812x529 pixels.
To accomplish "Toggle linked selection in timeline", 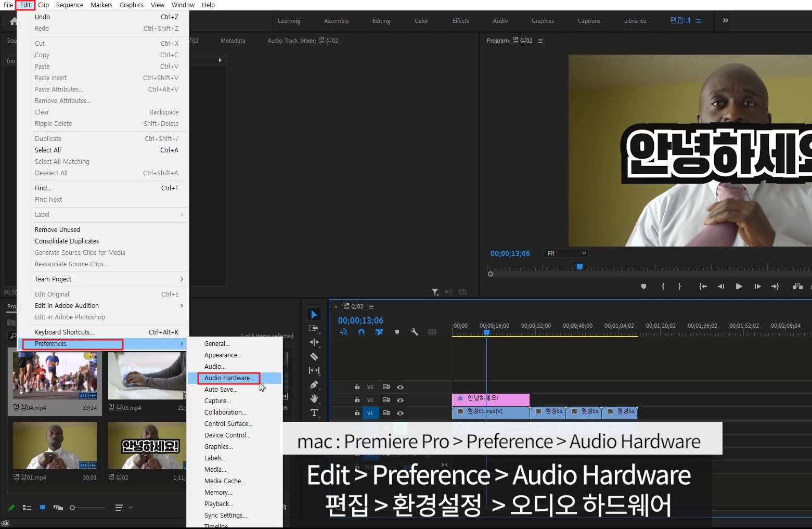I will click(379, 332).
